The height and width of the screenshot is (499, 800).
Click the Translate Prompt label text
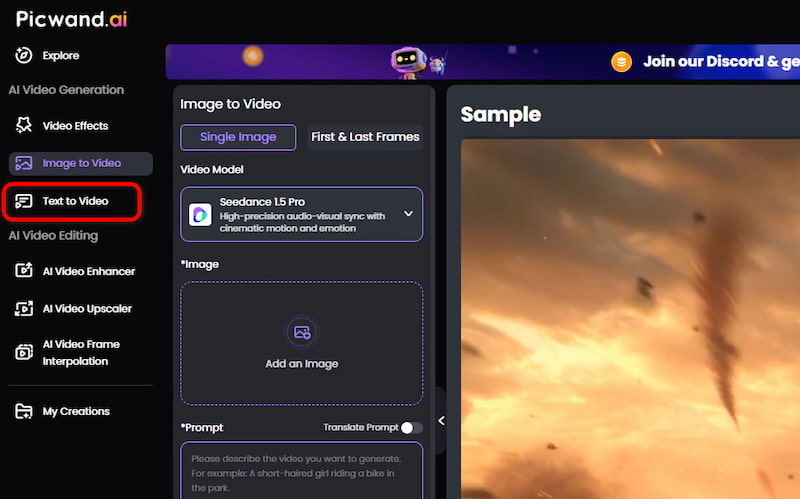click(360, 427)
